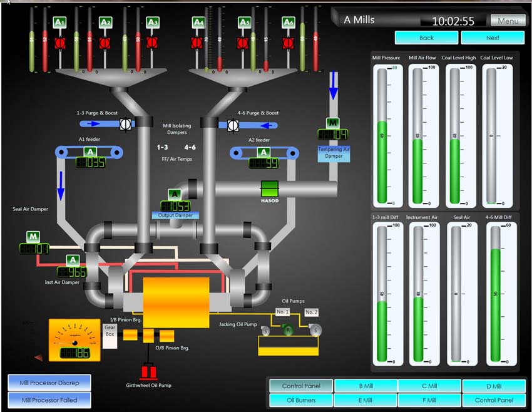Click the orange mill motor gauge dial
This screenshot has width=532, height=412.
coord(74,340)
